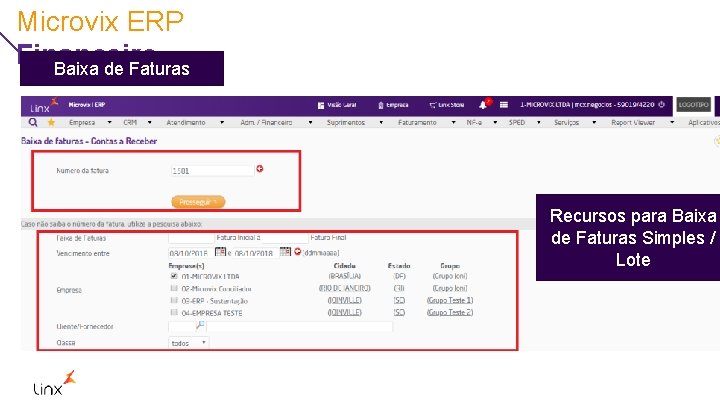This screenshot has width=720, height=405.
Task: Click the LOGOTIPO button in header
Action: [x=694, y=105]
